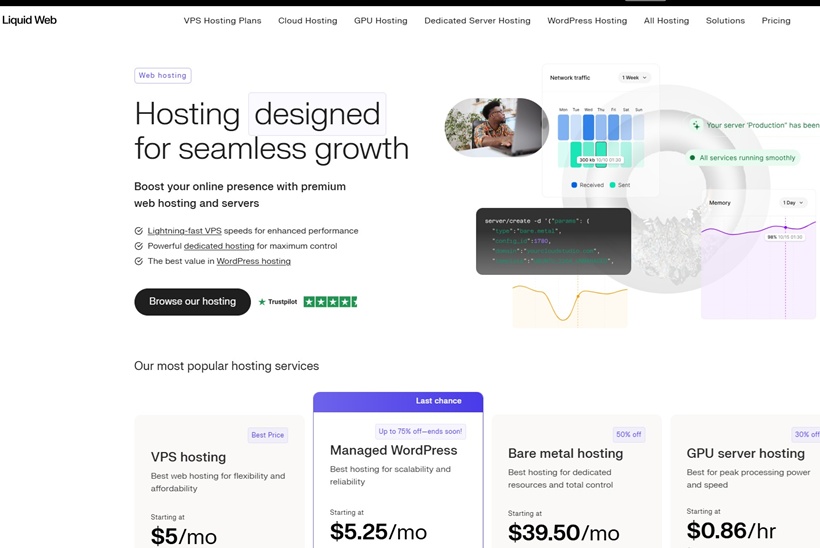Click the Browse our hosting button
The image size is (820, 548).
[192, 302]
